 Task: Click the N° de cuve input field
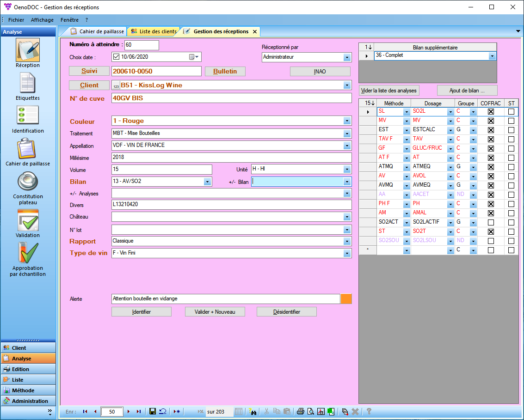(231, 98)
